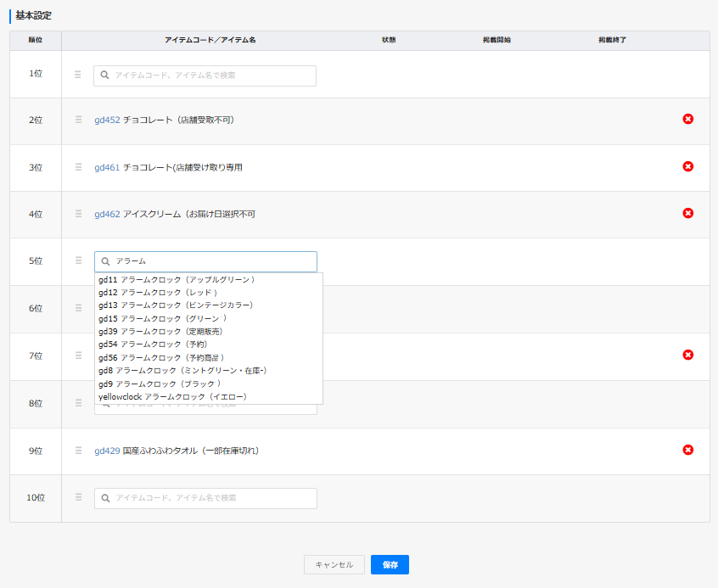Open the gd452 item code link
The width and height of the screenshot is (718, 588).
point(107,120)
